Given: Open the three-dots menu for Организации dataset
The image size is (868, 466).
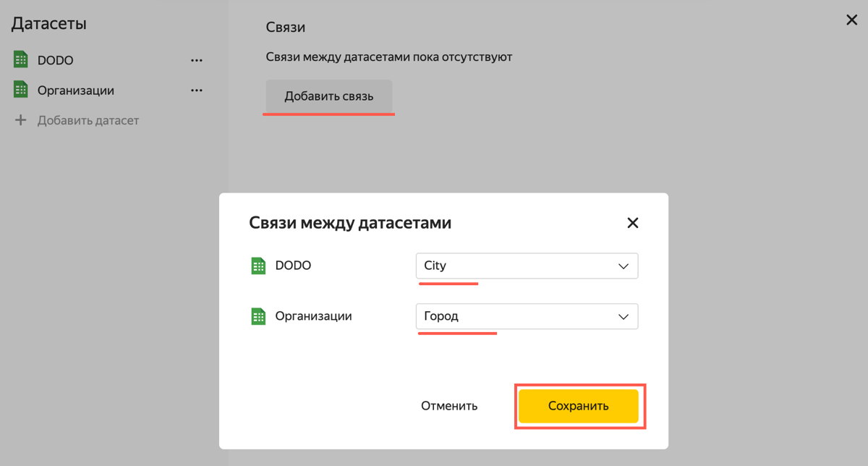Looking at the screenshot, I should coord(196,90).
